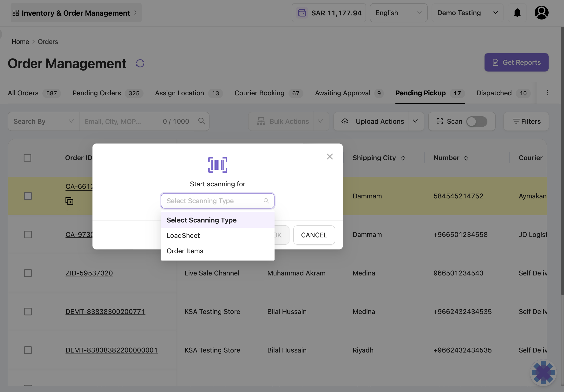564x392 pixels.
Task: Click app grid icon beside Inventory title
Action: click(x=15, y=13)
